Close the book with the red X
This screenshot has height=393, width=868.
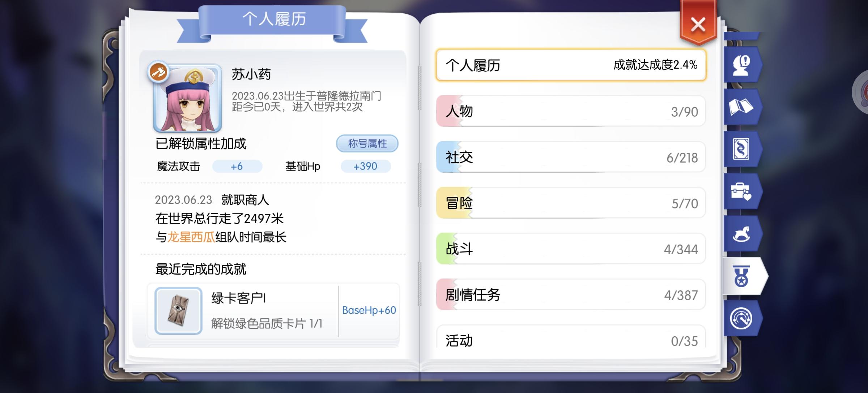pos(698,25)
